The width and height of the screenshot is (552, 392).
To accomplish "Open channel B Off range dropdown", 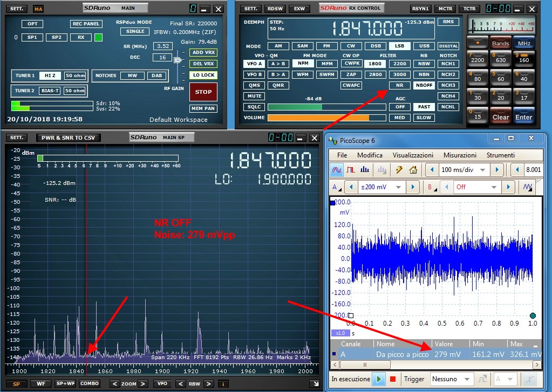I will tap(494, 187).
